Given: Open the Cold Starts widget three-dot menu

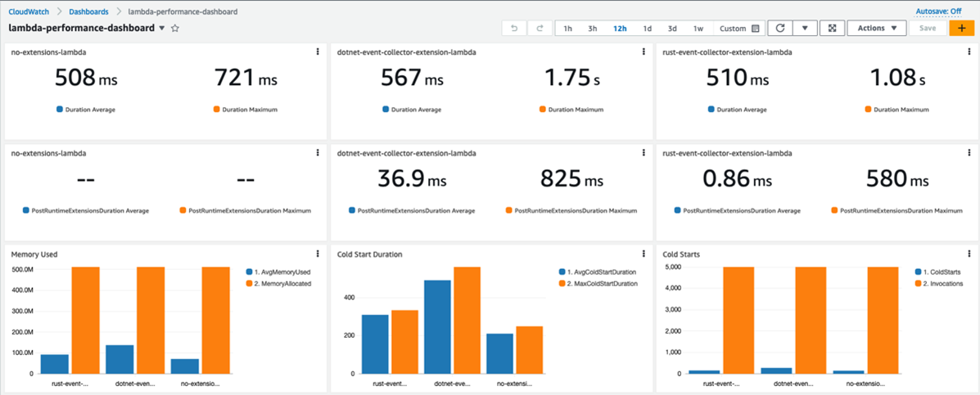Looking at the screenshot, I should pyautogui.click(x=969, y=254).
